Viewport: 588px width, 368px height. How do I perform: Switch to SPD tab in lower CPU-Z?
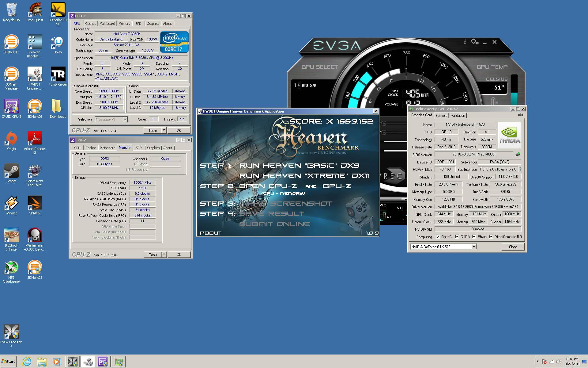[x=139, y=148]
